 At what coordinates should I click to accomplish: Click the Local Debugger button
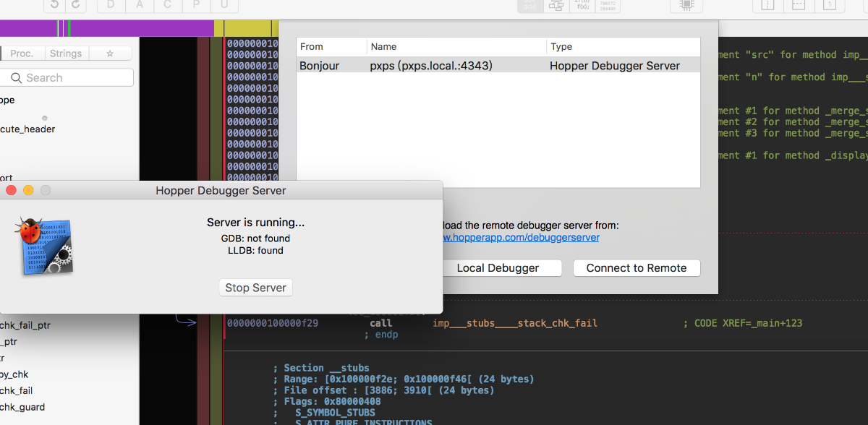point(498,267)
